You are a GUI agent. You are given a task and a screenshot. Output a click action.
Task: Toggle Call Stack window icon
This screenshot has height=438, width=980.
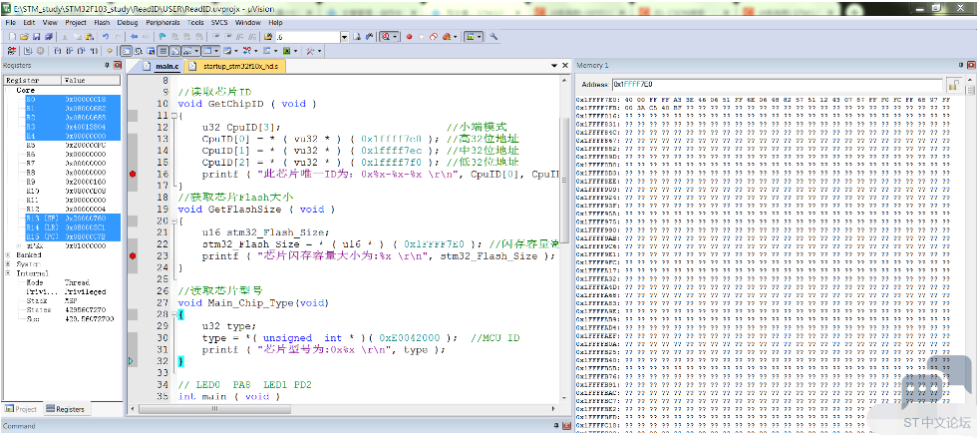[x=175, y=51]
